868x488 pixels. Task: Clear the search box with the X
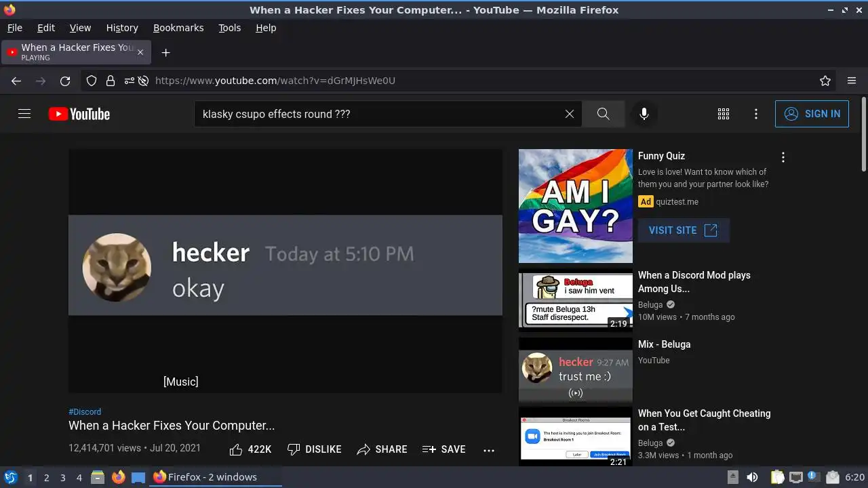point(570,114)
